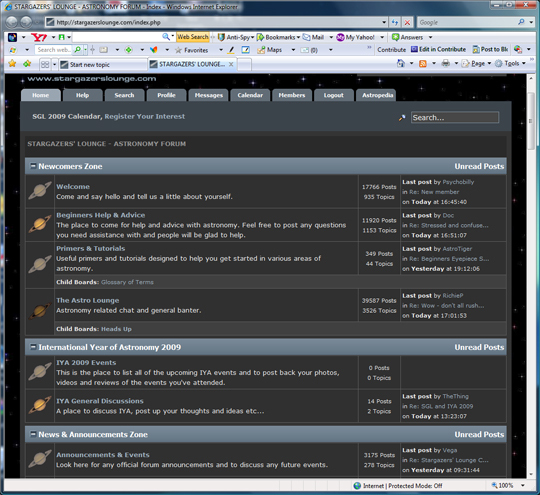Open the Primers & Tutorials board

click(x=91, y=248)
